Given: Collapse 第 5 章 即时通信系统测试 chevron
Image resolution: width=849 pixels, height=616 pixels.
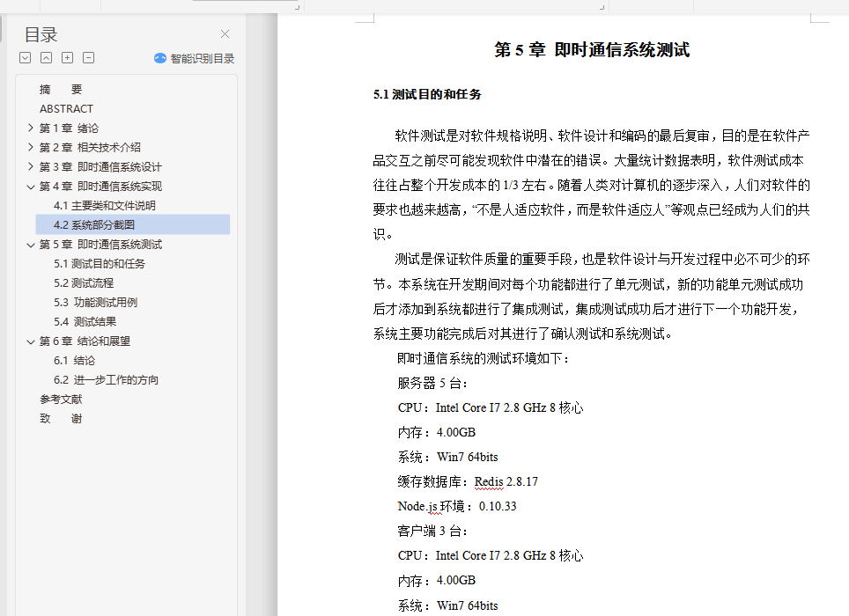Looking at the screenshot, I should (x=30, y=245).
